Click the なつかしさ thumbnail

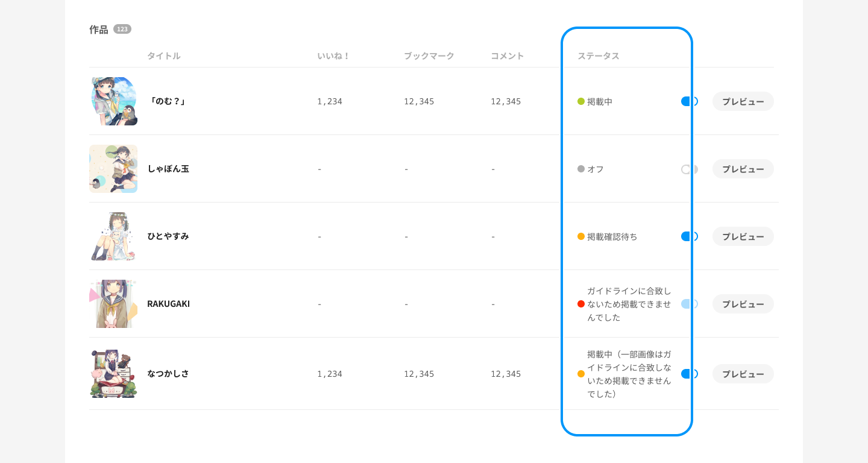click(113, 374)
